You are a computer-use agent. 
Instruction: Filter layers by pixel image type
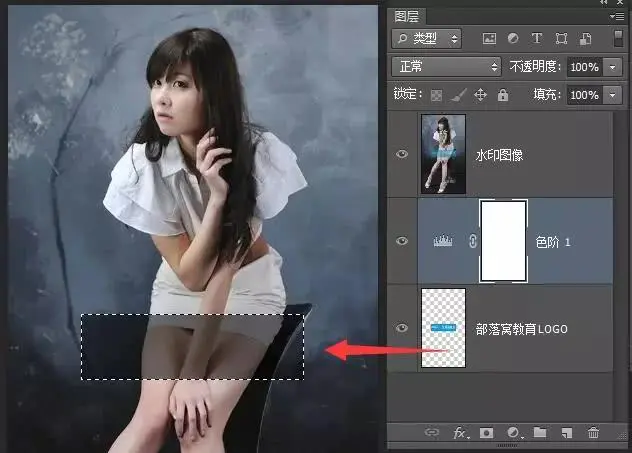coord(489,39)
